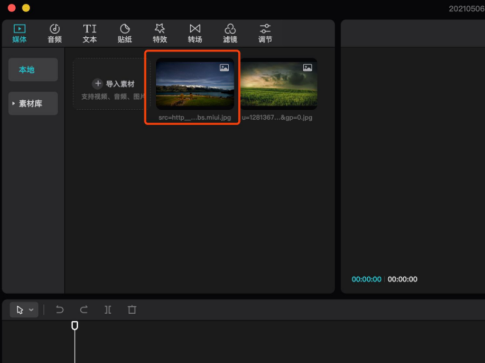Click the current time 00:00:00 in cyan

[366, 279]
